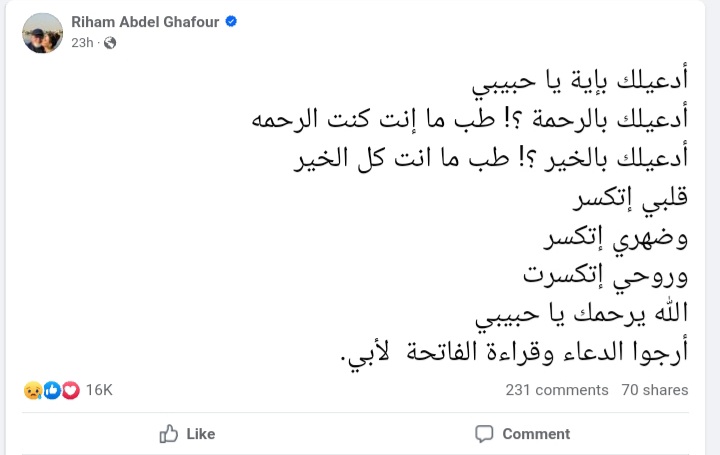The width and height of the screenshot is (720, 455).
Task: Click the blue verified badge
Action: tap(231, 21)
